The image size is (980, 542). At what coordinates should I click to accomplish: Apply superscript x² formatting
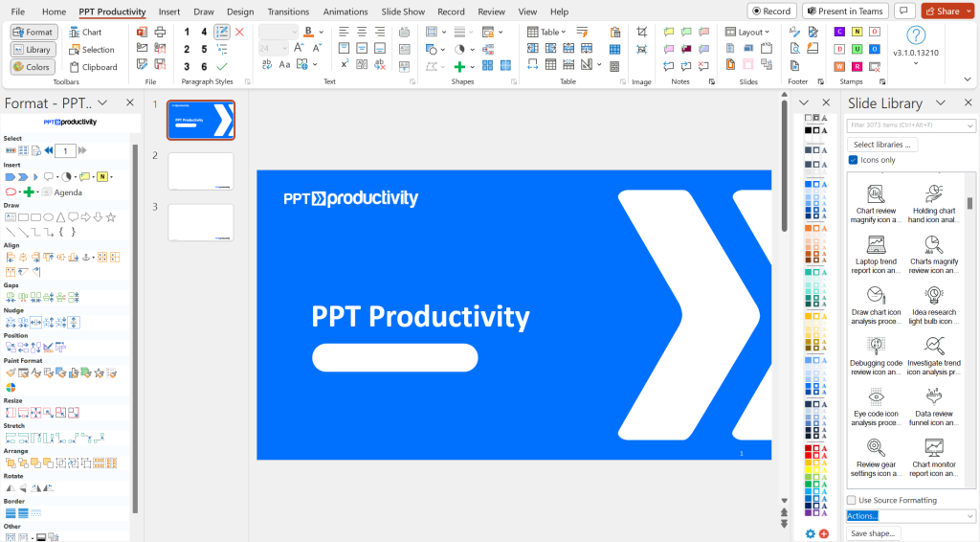(x=345, y=64)
